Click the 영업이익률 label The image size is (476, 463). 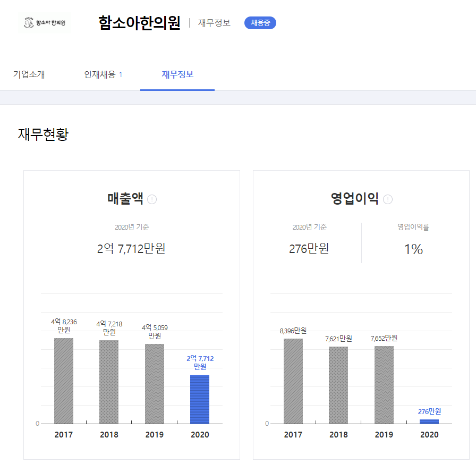point(413,227)
